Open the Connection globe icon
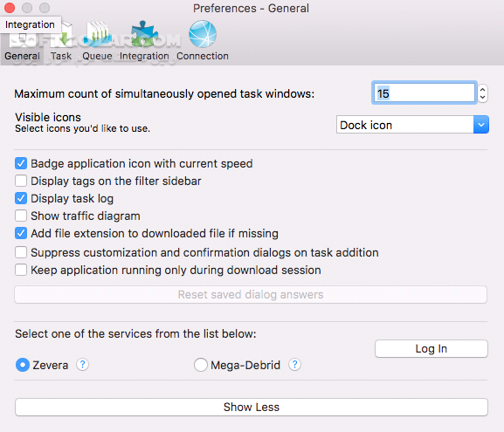The height and width of the screenshot is (432, 504). click(203, 41)
